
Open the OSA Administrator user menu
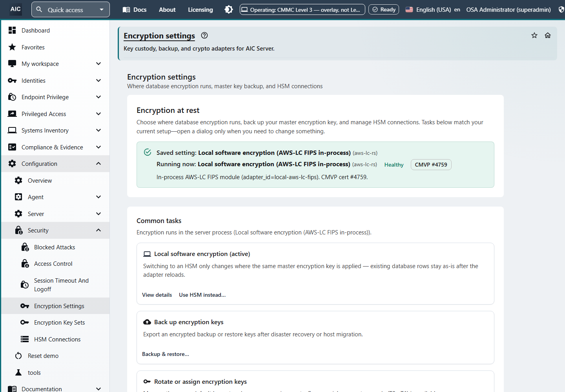[508, 9]
